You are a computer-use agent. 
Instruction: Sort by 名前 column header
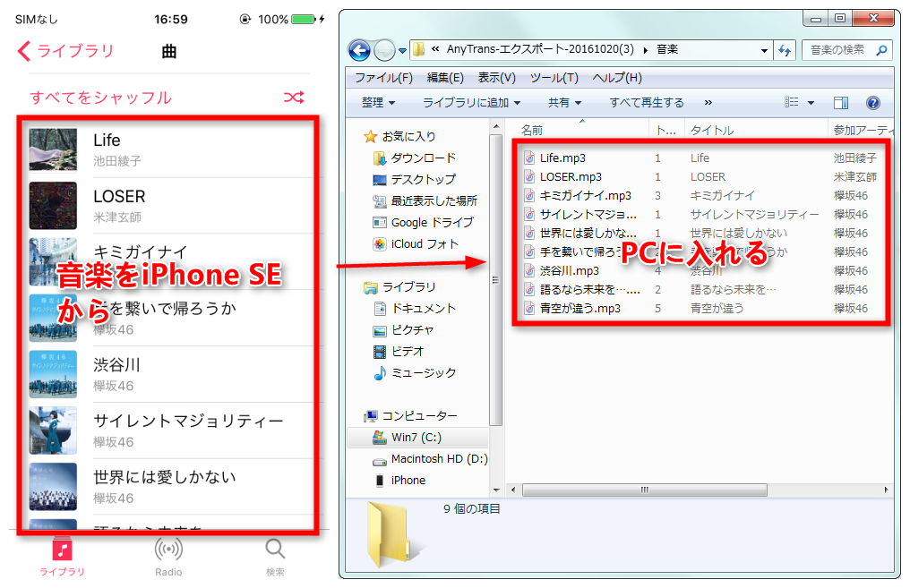(532, 130)
